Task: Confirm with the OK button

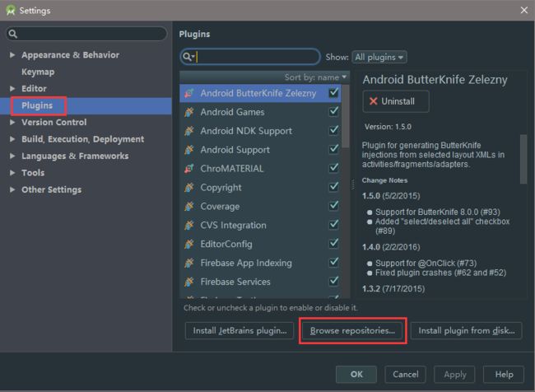Action: click(356, 374)
